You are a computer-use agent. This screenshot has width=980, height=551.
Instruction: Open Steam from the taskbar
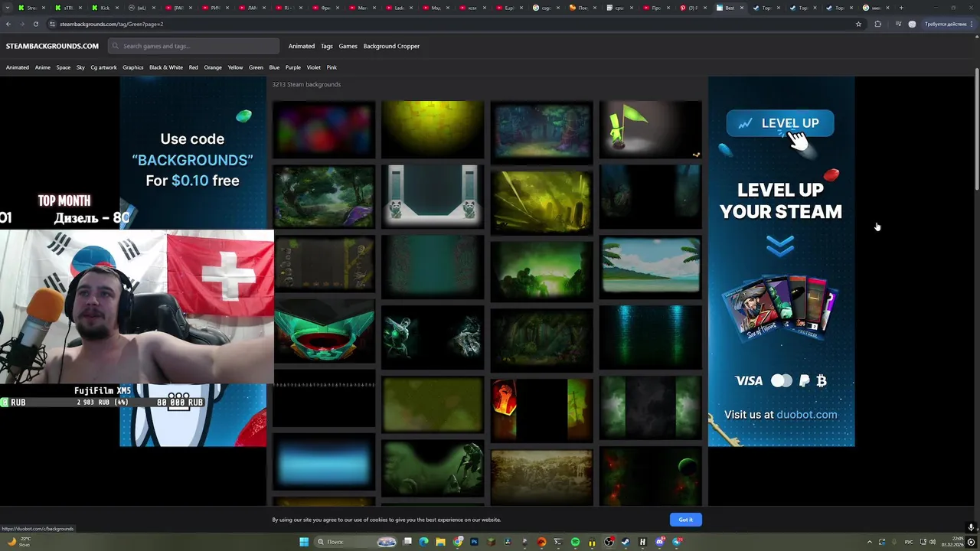626,542
